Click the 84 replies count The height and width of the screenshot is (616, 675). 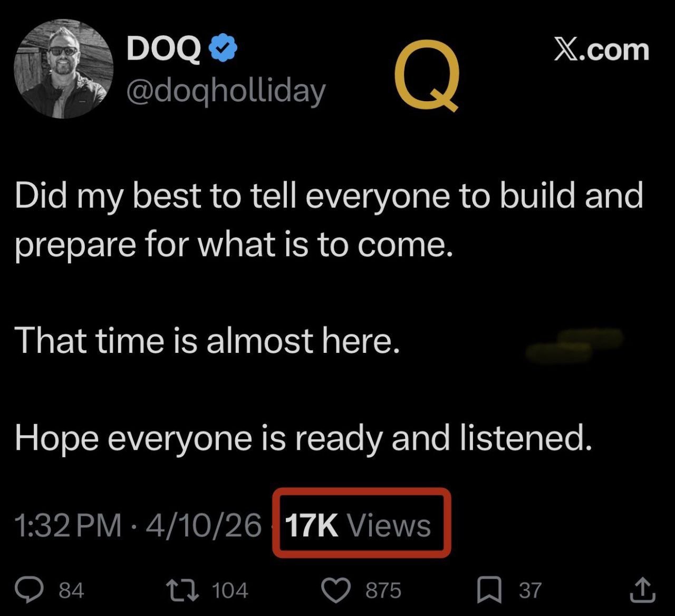click(x=71, y=590)
